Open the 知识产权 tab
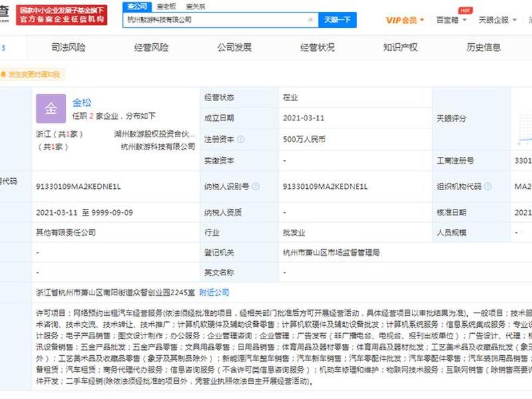Image resolution: width=532 pixels, height=399 pixels. (x=400, y=47)
